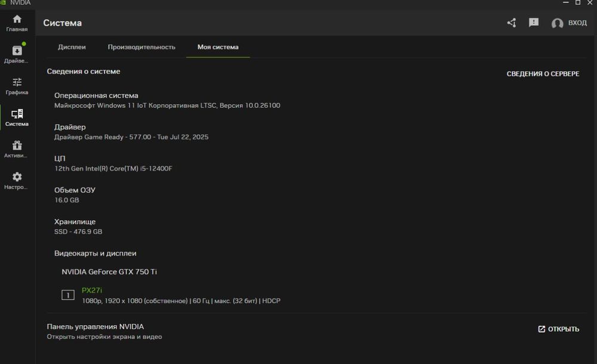Viewport: 597px width, 364px height.
Task: Open the Активи... gift icon in sidebar
Action: pyautogui.click(x=17, y=146)
